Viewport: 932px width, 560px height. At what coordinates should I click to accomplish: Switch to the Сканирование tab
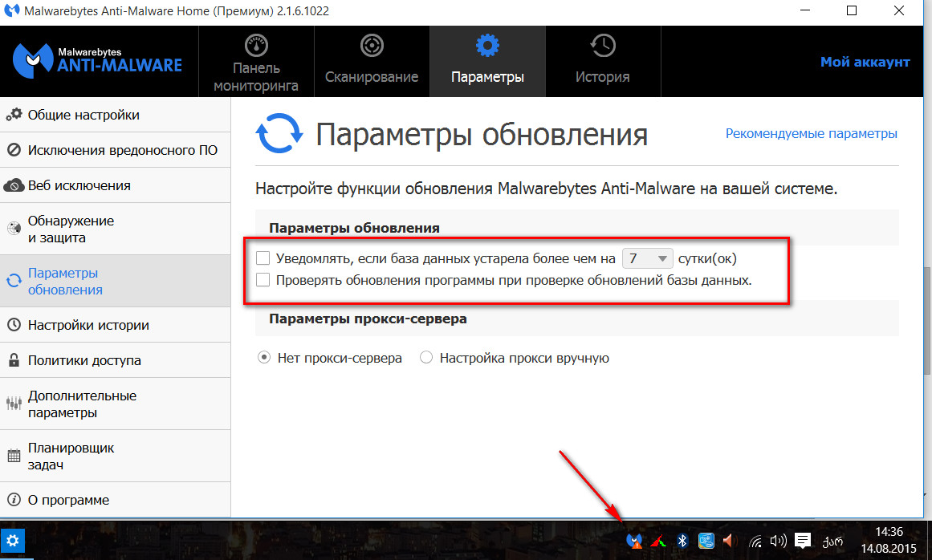click(372, 61)
